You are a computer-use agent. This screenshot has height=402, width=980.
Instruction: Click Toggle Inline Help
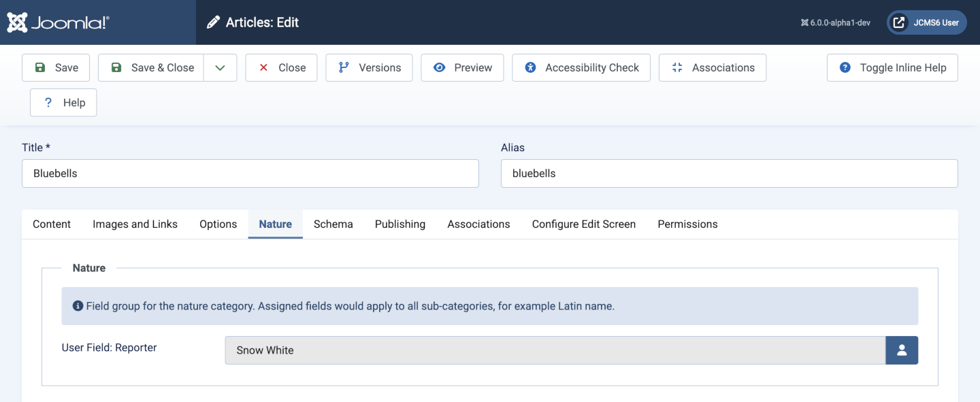pos(892,67)
